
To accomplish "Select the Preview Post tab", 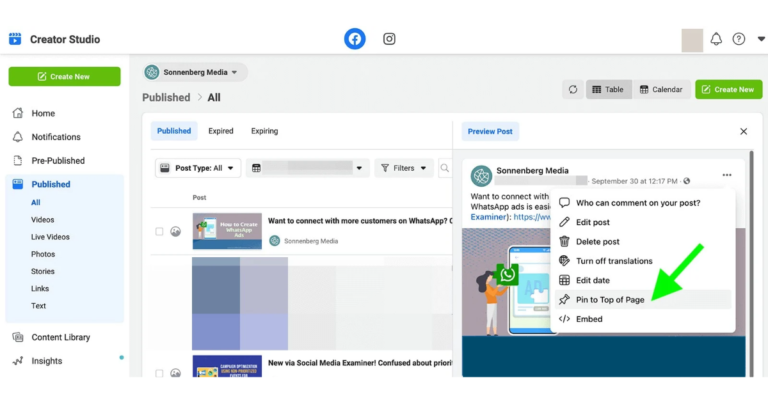I will (490, 131).
